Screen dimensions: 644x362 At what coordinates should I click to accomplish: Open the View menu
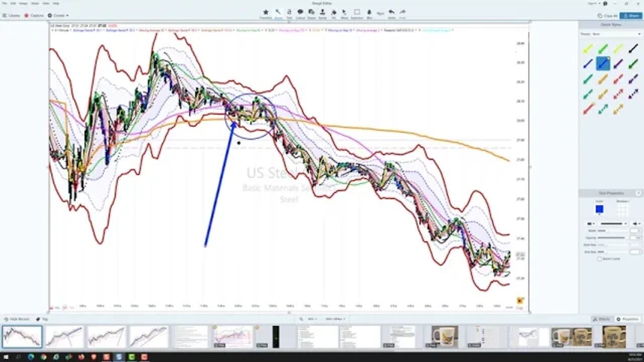45,3
